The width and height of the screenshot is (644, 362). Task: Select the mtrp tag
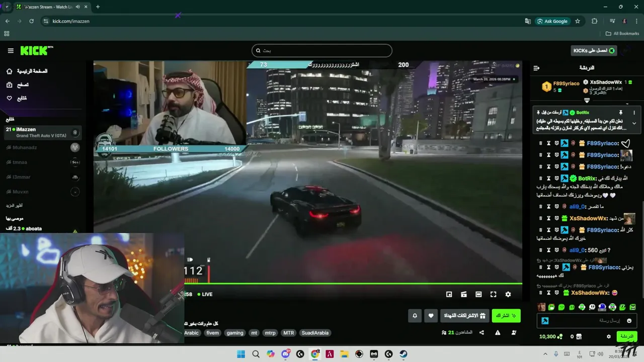270,333
